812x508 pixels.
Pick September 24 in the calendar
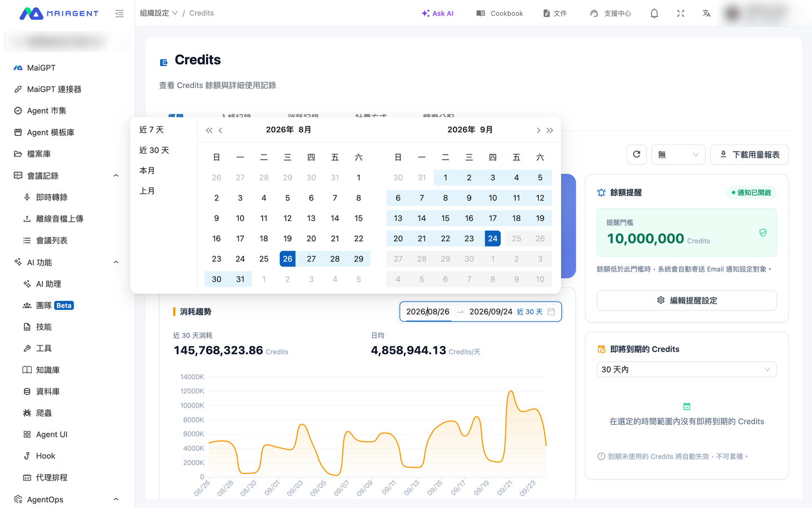(x=493, y=238)
